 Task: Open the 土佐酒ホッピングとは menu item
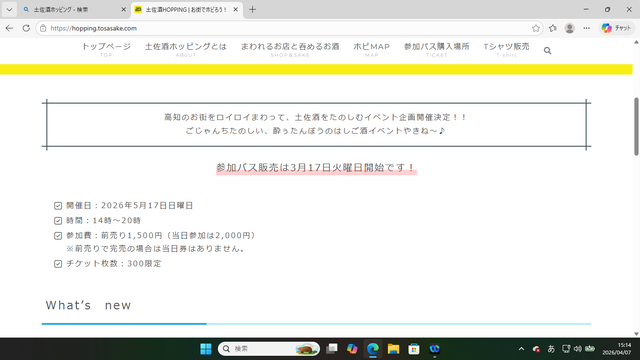pos(186,49)
